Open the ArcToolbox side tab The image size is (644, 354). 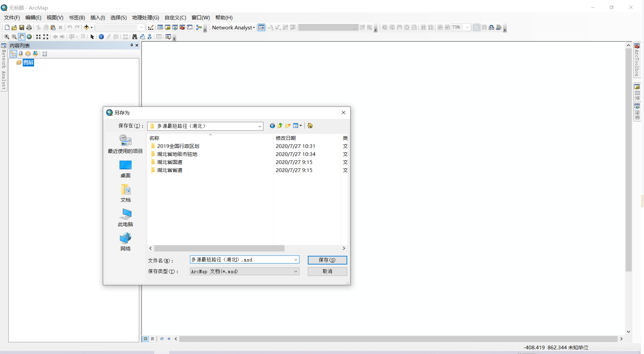pyautogui.click(x=637, y=60)
